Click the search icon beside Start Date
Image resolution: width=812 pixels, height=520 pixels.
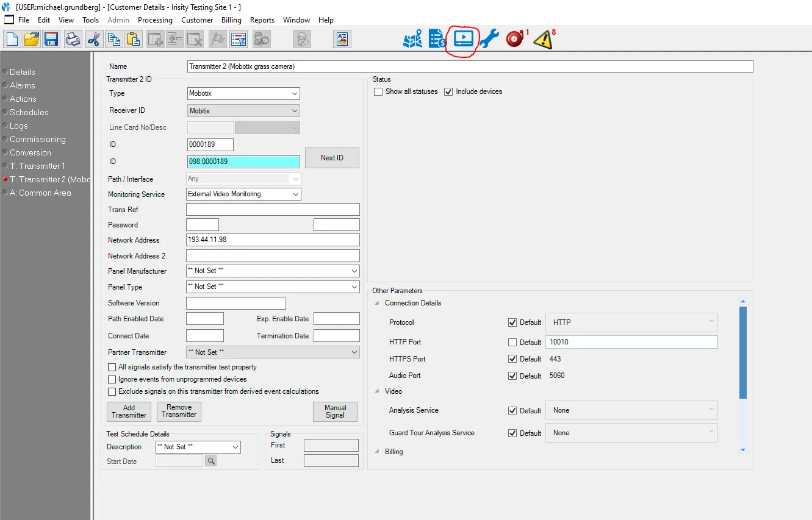[211, 461]
